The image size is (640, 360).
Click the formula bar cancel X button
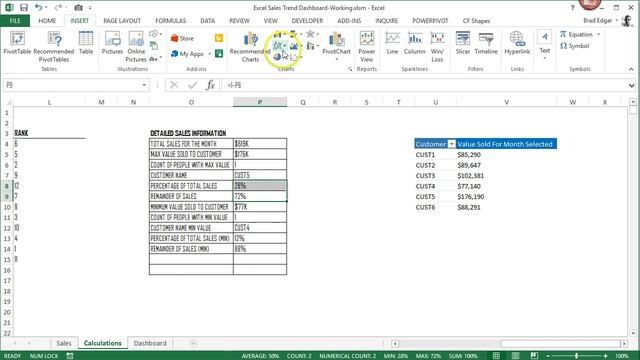pos(174,85)
